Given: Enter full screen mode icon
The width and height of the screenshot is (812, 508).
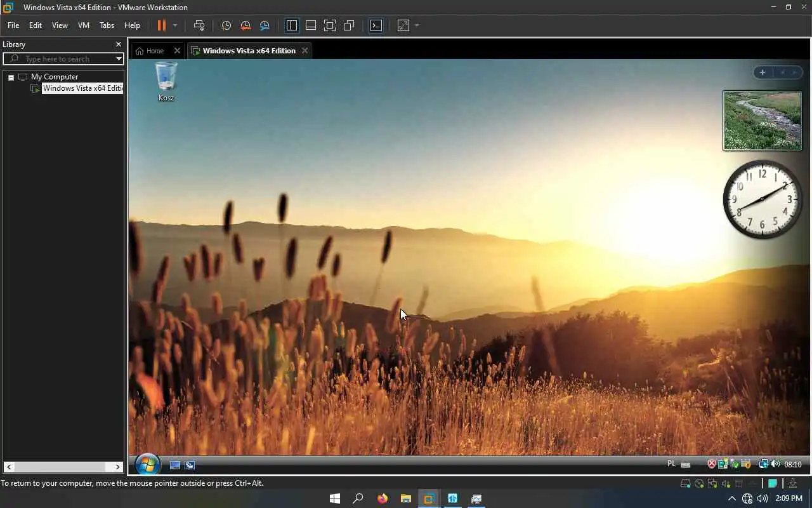Looking at the screenshot, I should click(x=330, y=25).
